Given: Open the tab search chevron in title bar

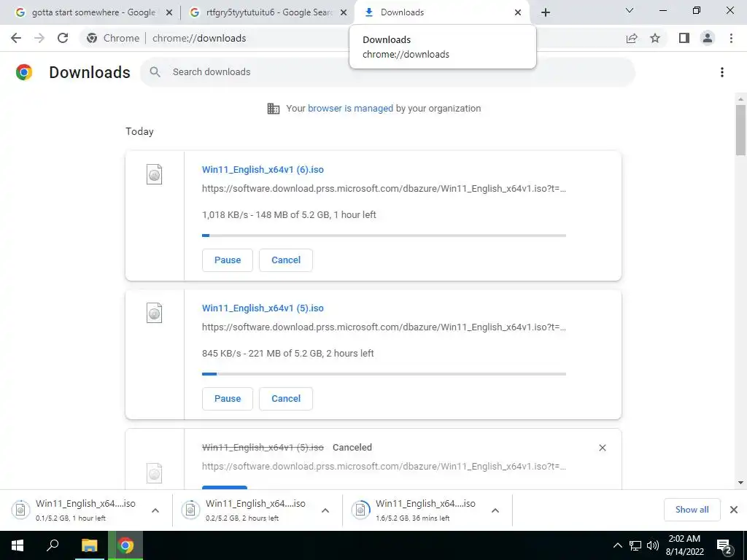Looking at the screenshot, I should [x=630, y=10].
